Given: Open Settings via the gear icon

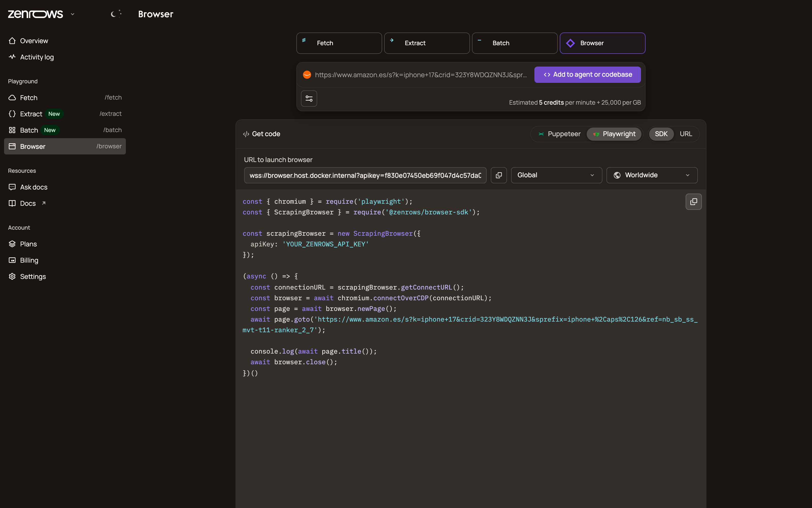Looking at the screenshot, I should (12, 276).
